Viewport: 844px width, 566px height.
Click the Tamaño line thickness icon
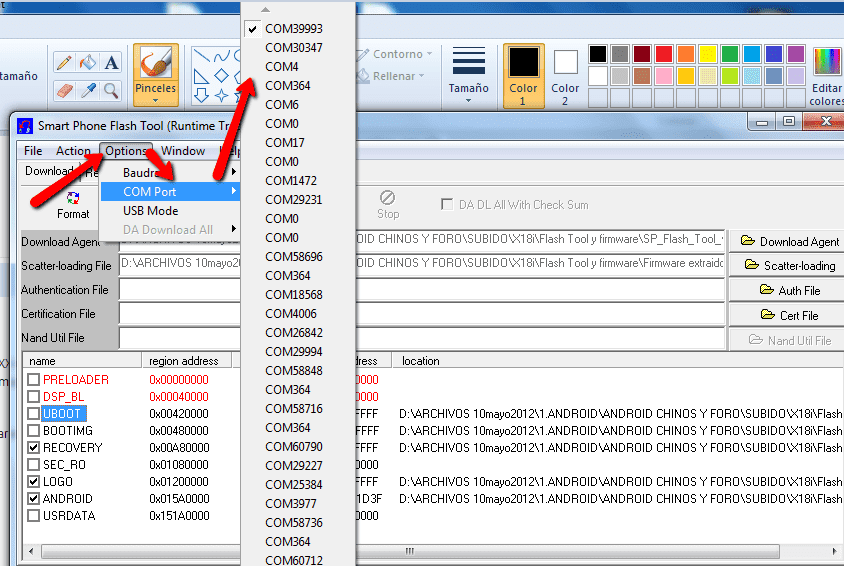(469, 60)
